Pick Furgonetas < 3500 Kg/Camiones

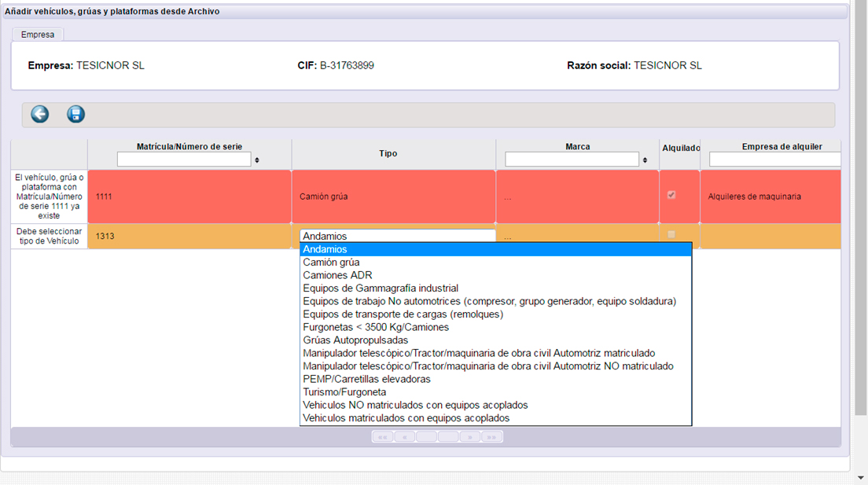tap(495, 327)
